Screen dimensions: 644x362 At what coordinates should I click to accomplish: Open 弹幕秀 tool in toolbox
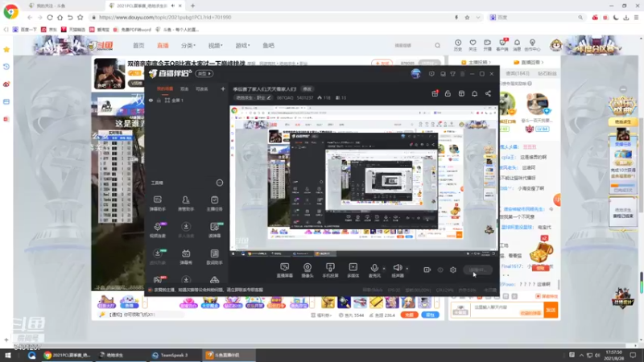186,257
